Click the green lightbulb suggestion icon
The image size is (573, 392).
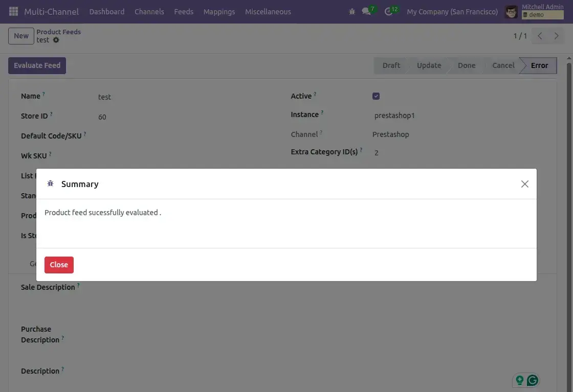click(520, 380)
